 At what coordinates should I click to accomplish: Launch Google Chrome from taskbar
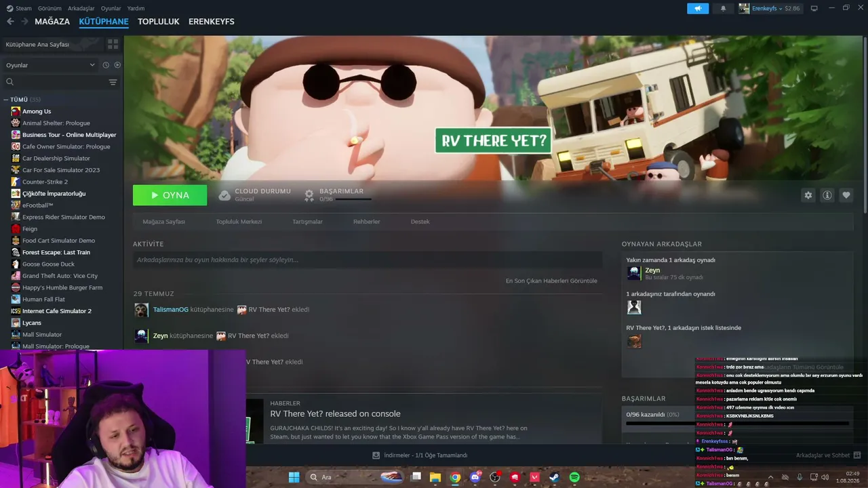455,477
